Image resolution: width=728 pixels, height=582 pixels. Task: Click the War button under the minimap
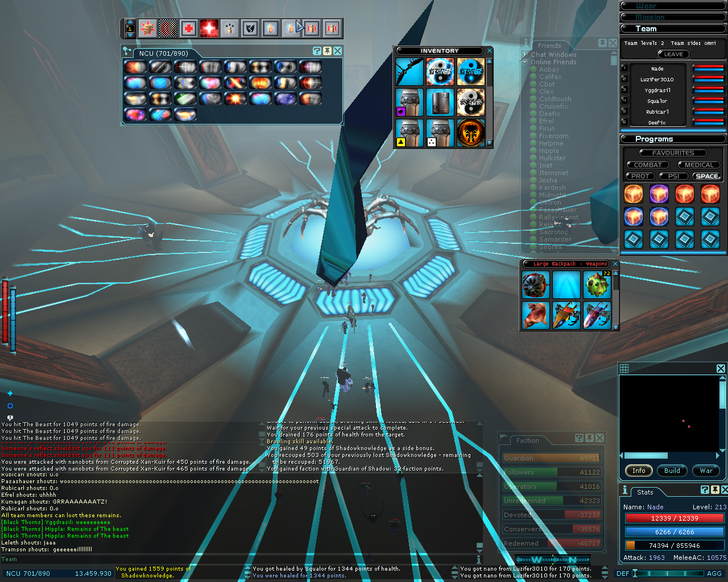[x=706, y=471]
